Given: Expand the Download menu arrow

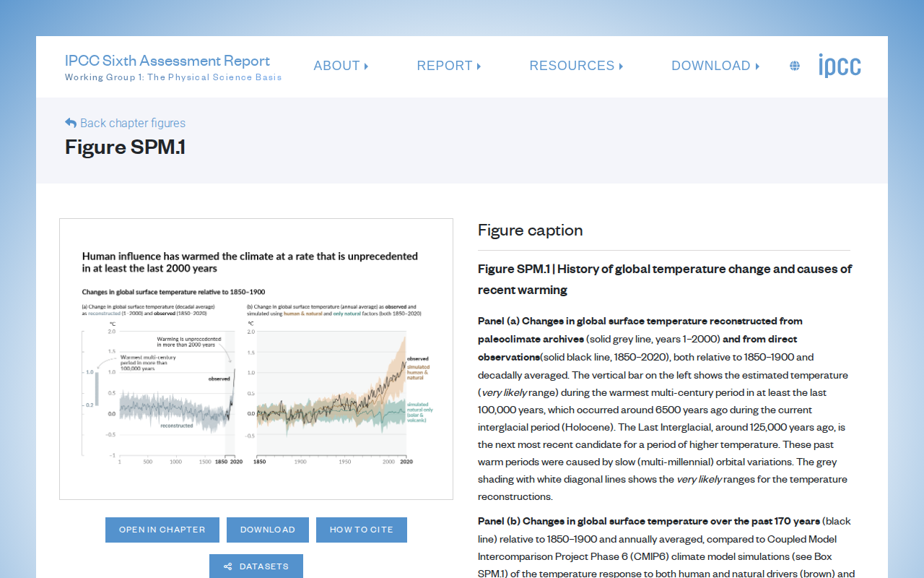Looking at the screenshot, I should click(x=757, y=66).
